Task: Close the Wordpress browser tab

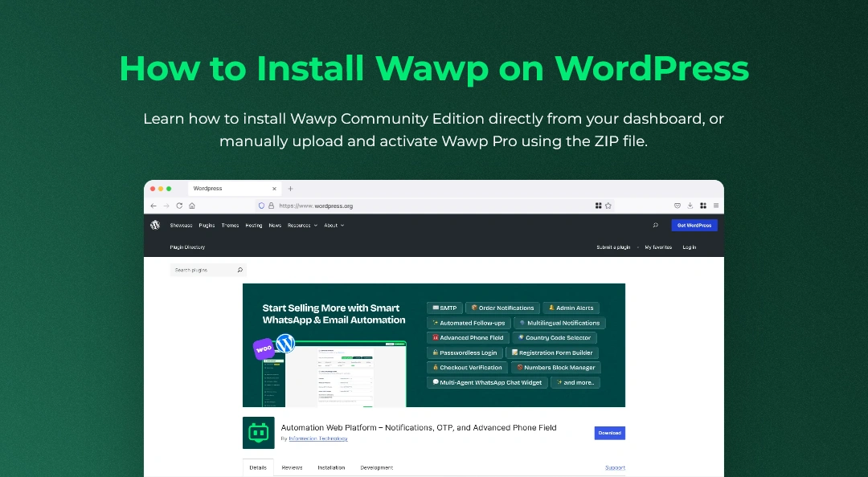Action: pos(274,189)
